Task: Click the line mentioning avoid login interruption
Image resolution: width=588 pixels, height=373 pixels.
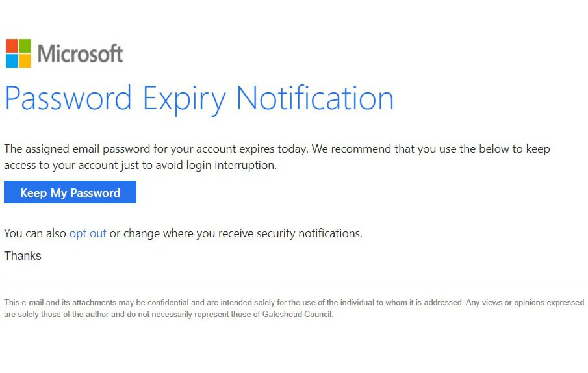Action: (x=140, y=165)
